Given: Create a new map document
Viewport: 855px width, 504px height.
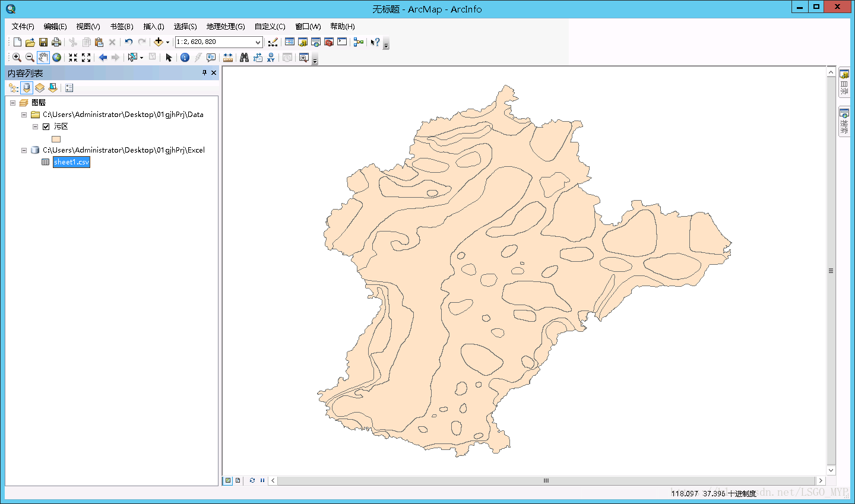Looking at the screenshot, I should click(x=17, y=42).
